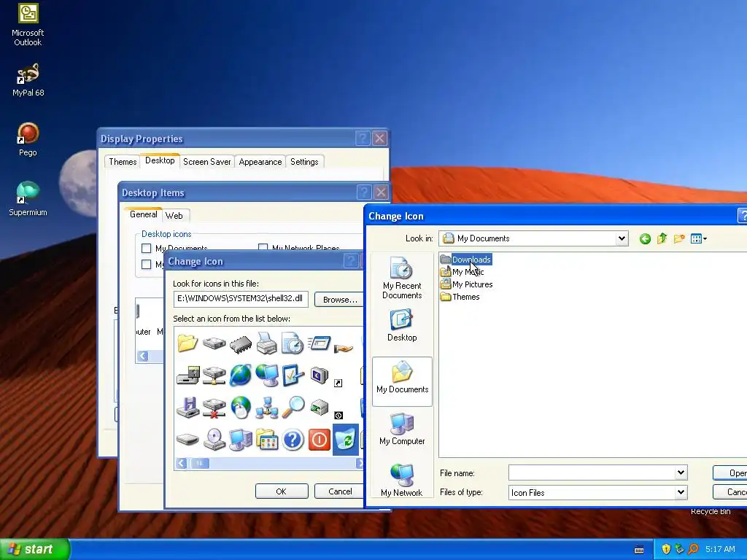747x560 pixels.
Task: Choose the globe with monitor icon
Action: 267,376
